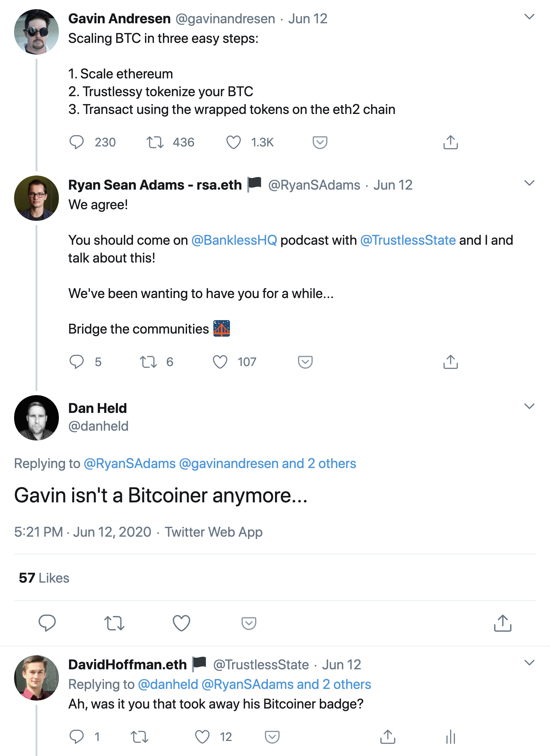Retweet Ryan Sean Adams' reply
This screenshot has height=756, width=550.
tap(148, 362)
